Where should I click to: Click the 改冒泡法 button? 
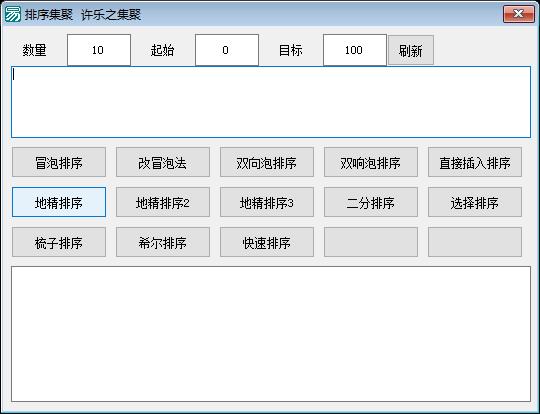point(163,162)
